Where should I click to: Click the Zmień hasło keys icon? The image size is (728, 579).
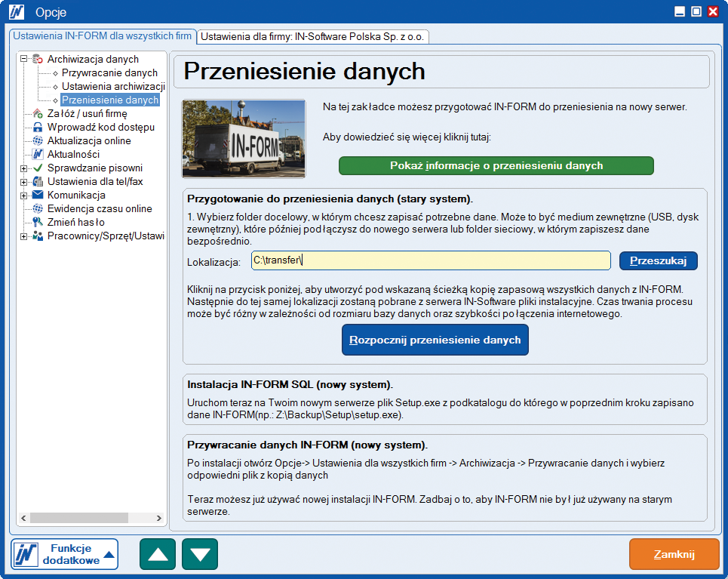38,222
